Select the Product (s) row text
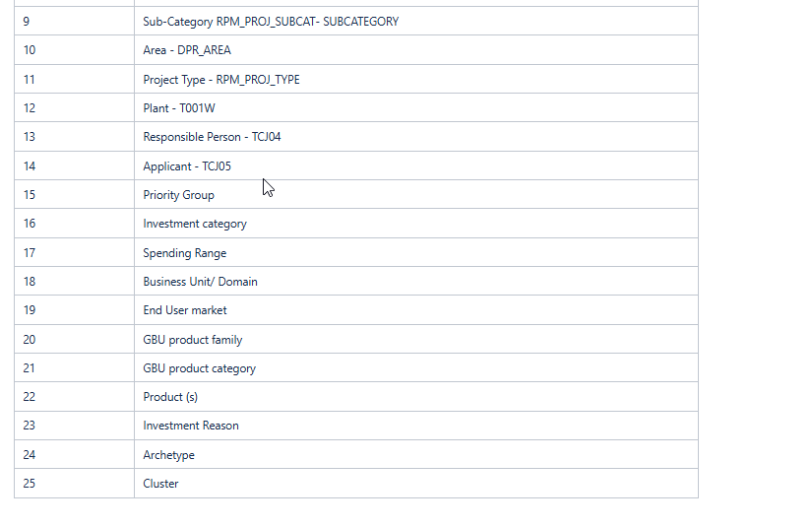 (170, 397)
